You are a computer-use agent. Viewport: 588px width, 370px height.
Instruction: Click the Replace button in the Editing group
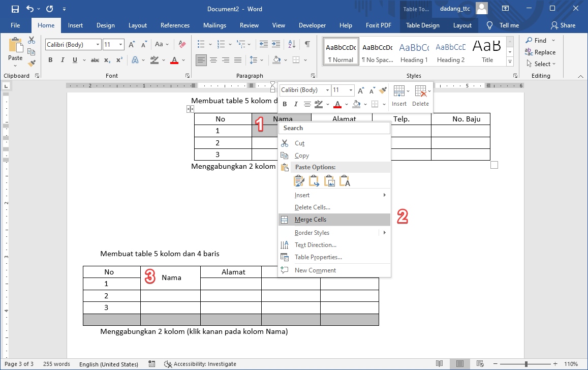[x=541, y=52]
